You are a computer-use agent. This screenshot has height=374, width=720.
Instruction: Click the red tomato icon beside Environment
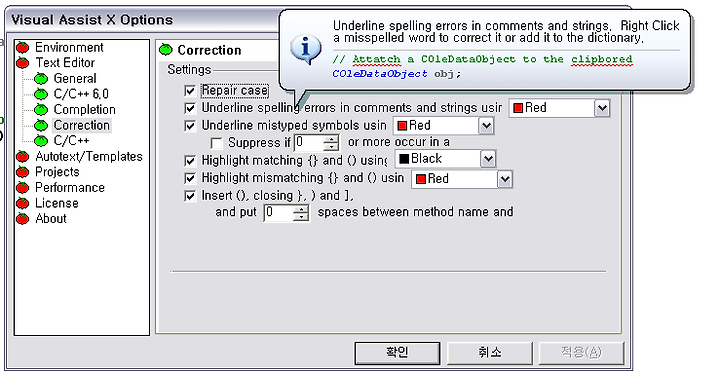tap(22, 47)
